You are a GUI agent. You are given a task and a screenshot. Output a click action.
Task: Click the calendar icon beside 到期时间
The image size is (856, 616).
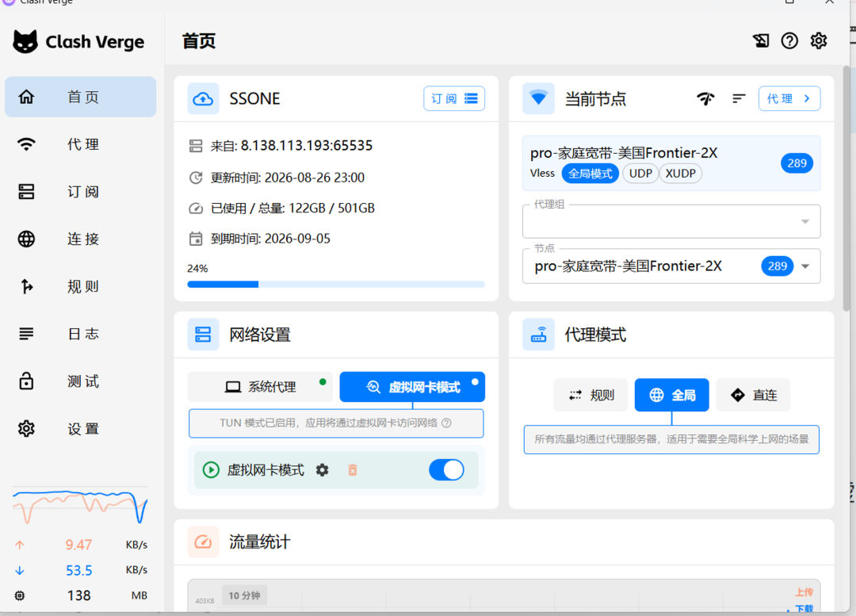point(196,239)
